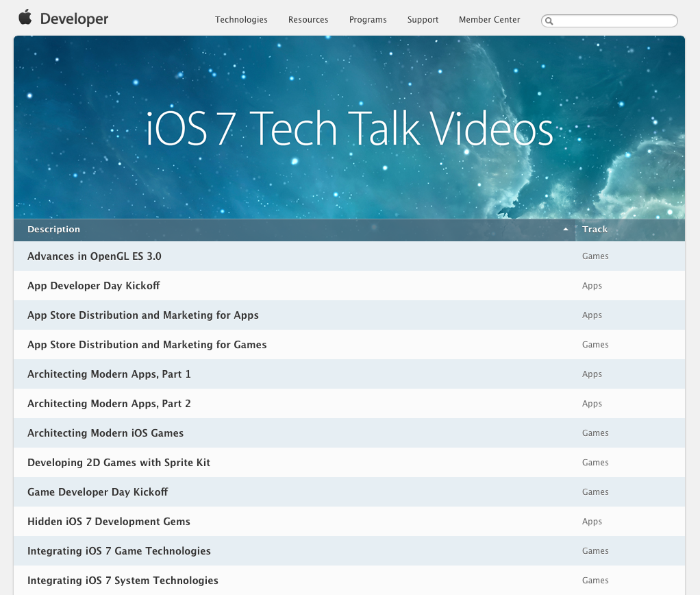View Architecting Modern Apps, Part 1
Viewport: 700px width, 595px height.
click(109, 374)
